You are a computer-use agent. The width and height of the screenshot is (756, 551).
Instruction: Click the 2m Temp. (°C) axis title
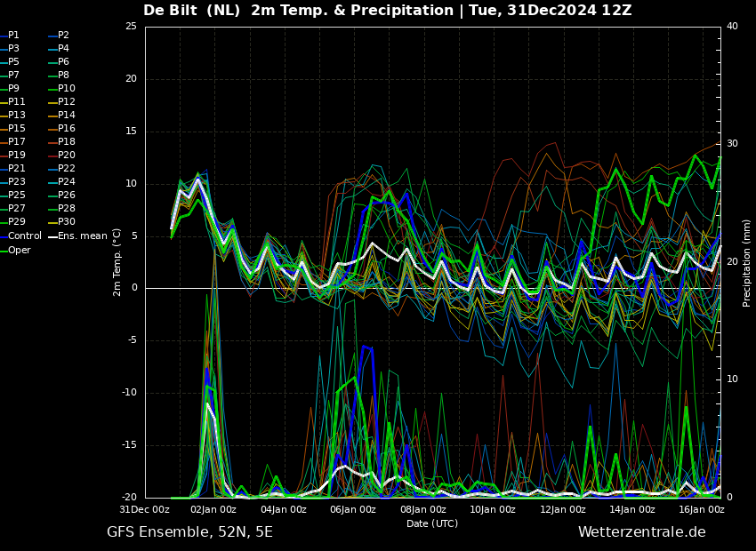click(117, 262)
